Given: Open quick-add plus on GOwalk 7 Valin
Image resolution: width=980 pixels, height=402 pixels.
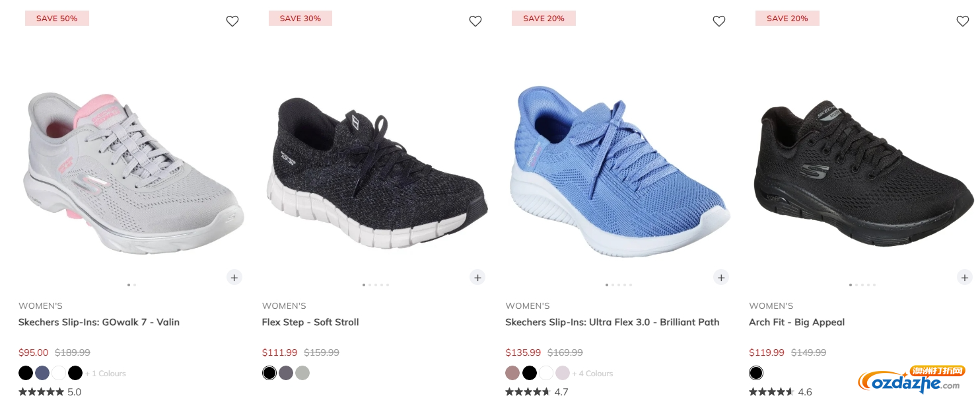Looking at the screenshot, I should tap(234, 277).
